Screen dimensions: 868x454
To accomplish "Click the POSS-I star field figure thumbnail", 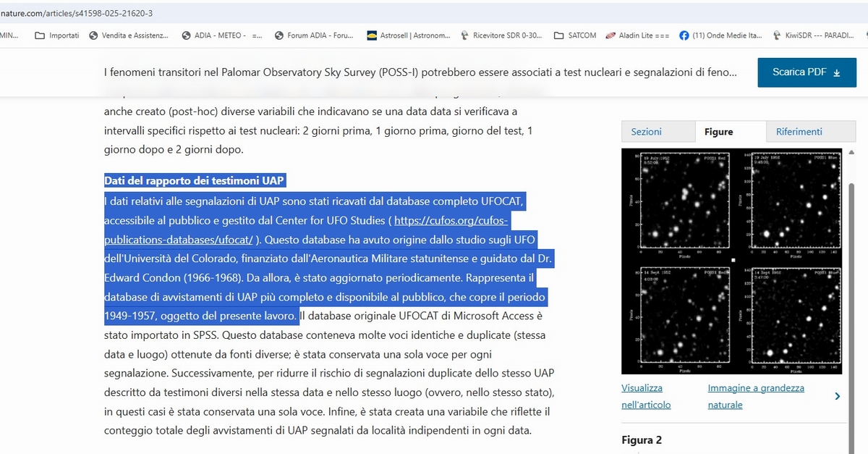I will point(731,261).
